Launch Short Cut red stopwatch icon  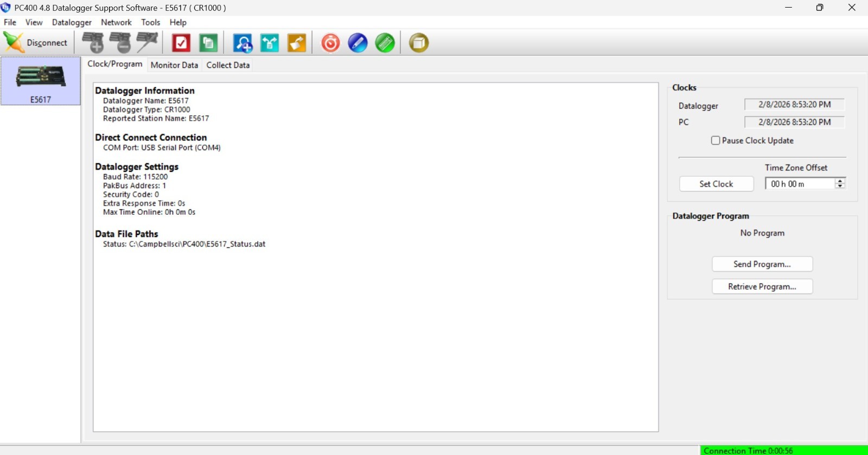point(330,43)
